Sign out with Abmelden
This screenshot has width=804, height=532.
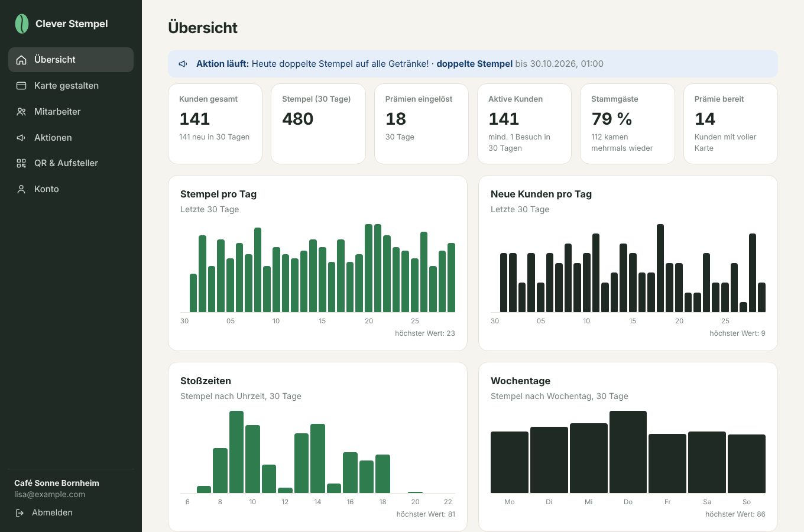[x=44, y=512]
